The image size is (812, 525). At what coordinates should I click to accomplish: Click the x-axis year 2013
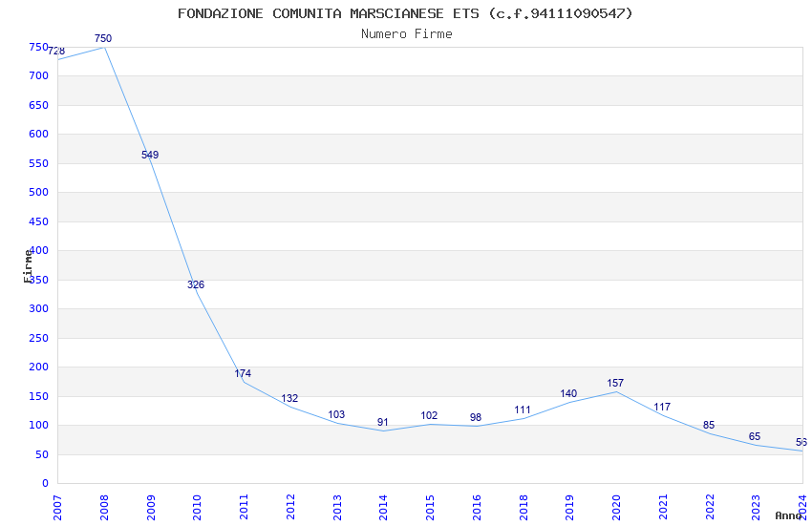(337, 508)
